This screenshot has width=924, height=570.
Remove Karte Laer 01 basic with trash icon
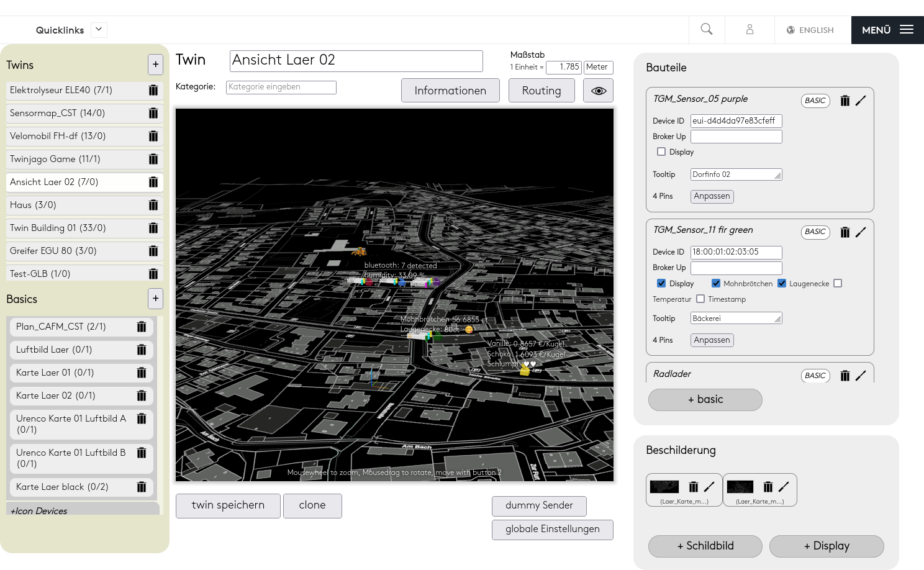click(x=142, y=373)
